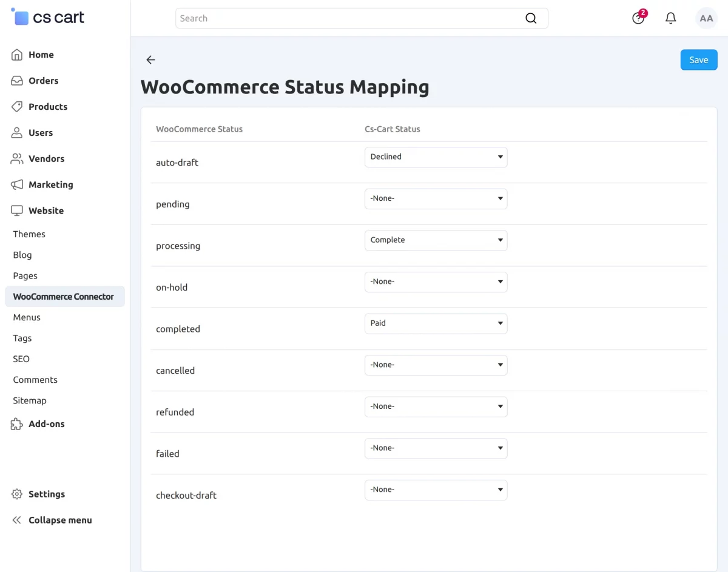This screenshot has height=572, width=728.
Task: Open the help icon with badge
Action: pos(639,18)
